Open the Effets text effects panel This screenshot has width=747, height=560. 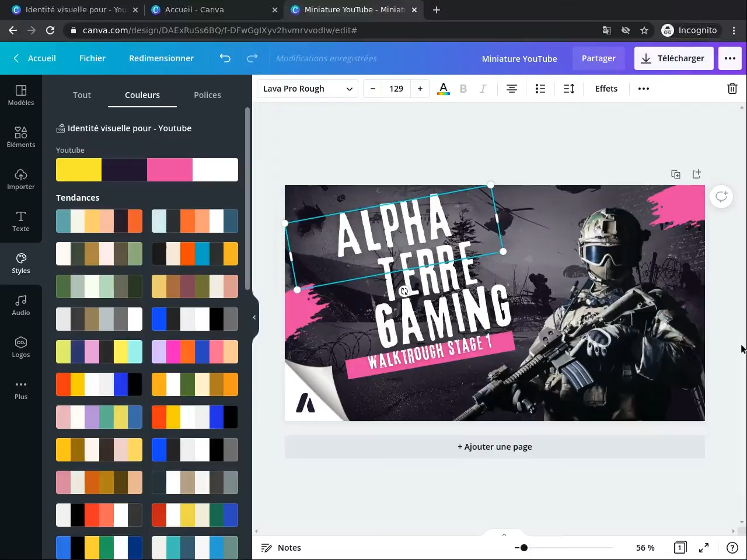pos(606,89)
